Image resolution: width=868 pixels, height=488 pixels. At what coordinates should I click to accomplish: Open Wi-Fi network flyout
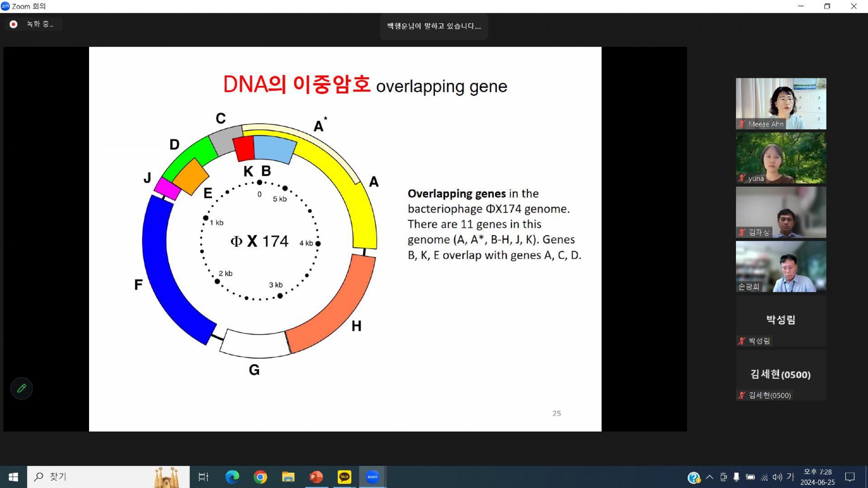(764, 477)
